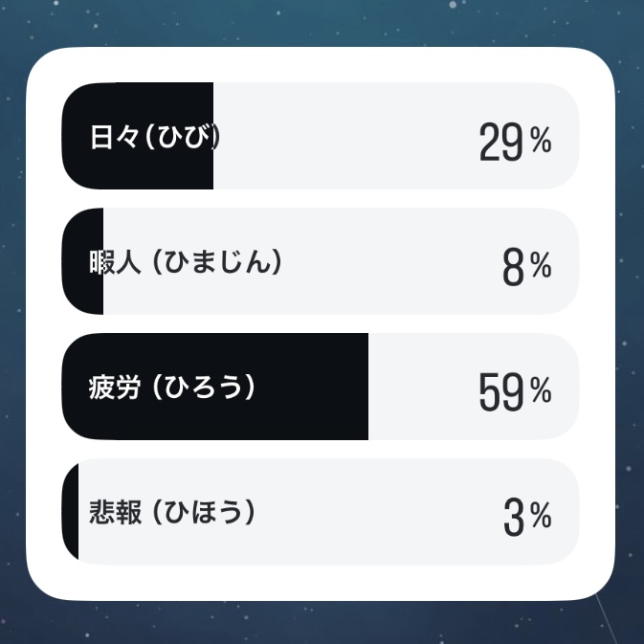Choose the 悲報(ひほう) poll option

[x=321, y=512]
